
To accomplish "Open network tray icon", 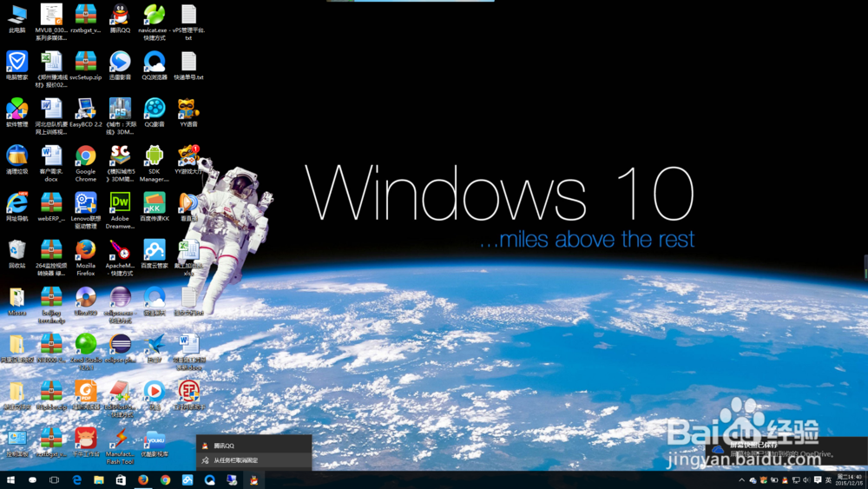I will pos(796,480).
